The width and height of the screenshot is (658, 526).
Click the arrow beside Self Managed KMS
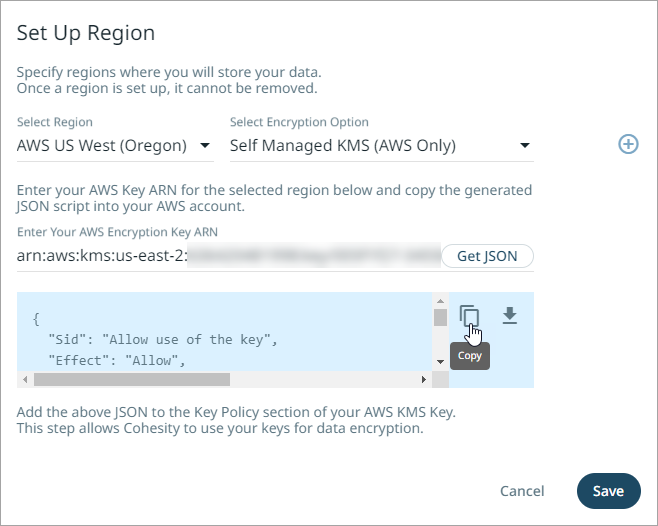[525, 146]
